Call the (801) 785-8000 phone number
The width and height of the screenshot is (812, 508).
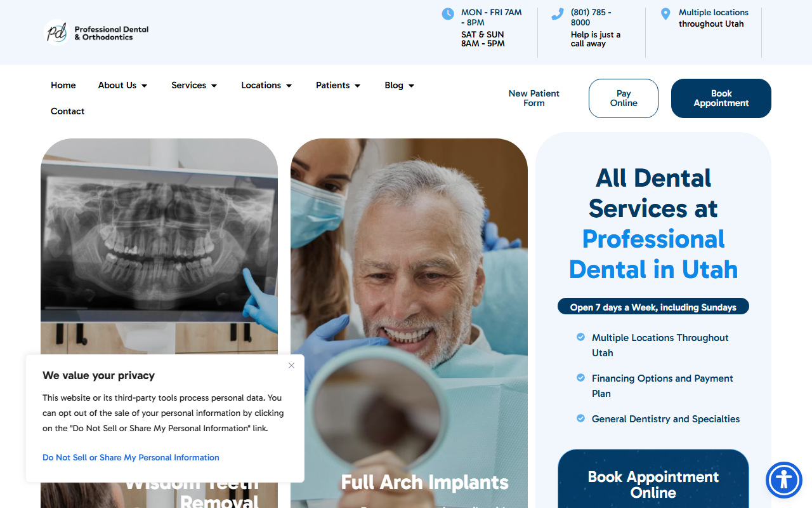pyautogui.click(x=591, y=17)
